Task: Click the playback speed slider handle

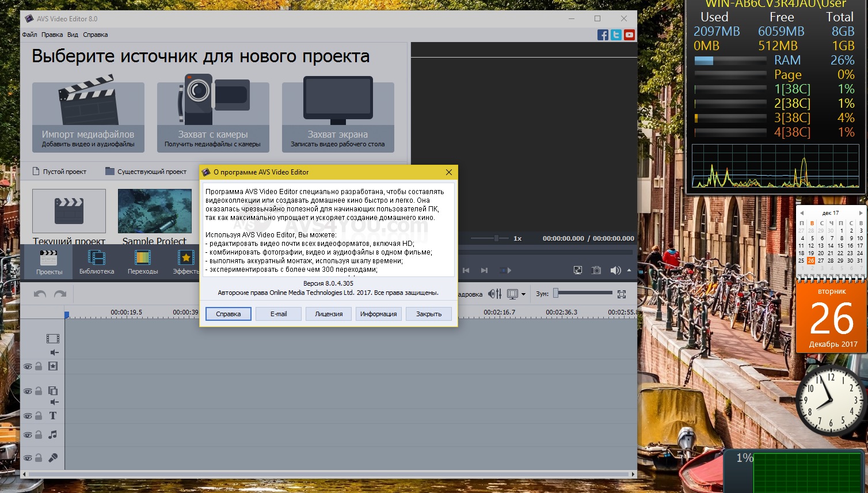Action: pos(496,238)
